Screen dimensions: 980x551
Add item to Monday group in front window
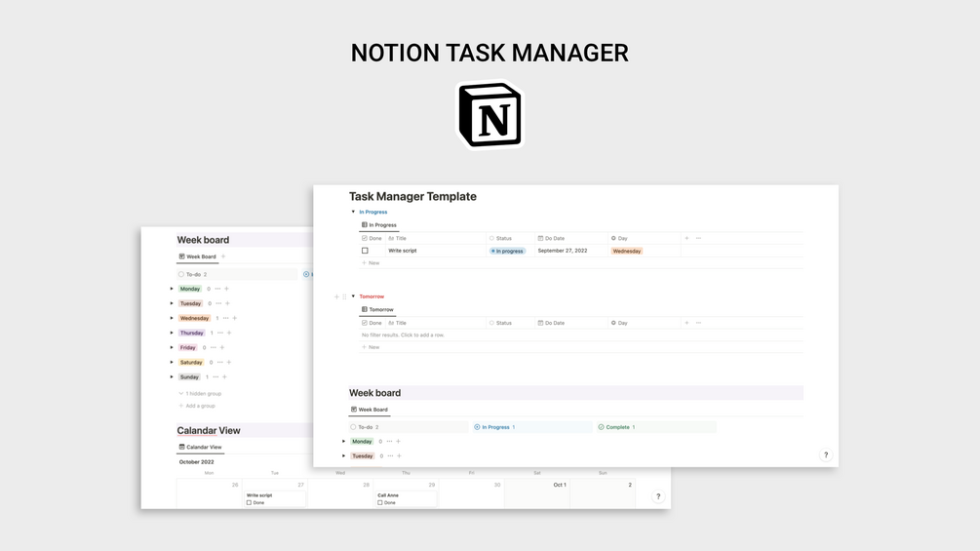(x=398, y=442)
